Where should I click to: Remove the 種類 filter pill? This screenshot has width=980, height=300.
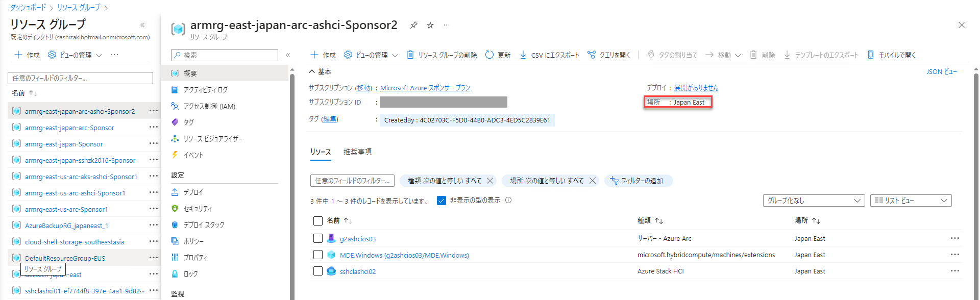490,181
